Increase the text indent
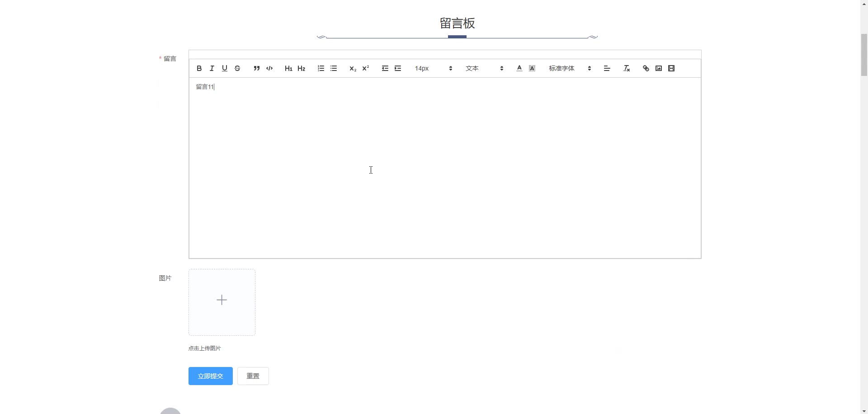Image resolution: width=868 pixels, height=414 pixels. 398,68
